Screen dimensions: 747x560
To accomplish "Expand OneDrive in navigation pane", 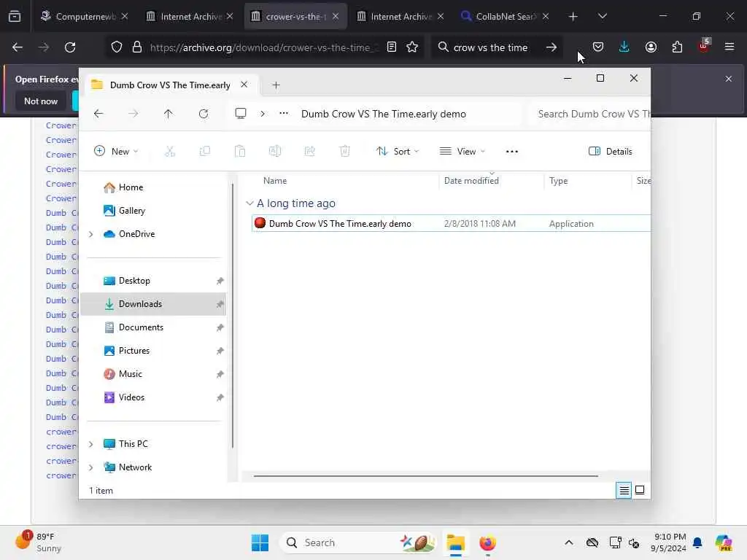I will 91,234.
